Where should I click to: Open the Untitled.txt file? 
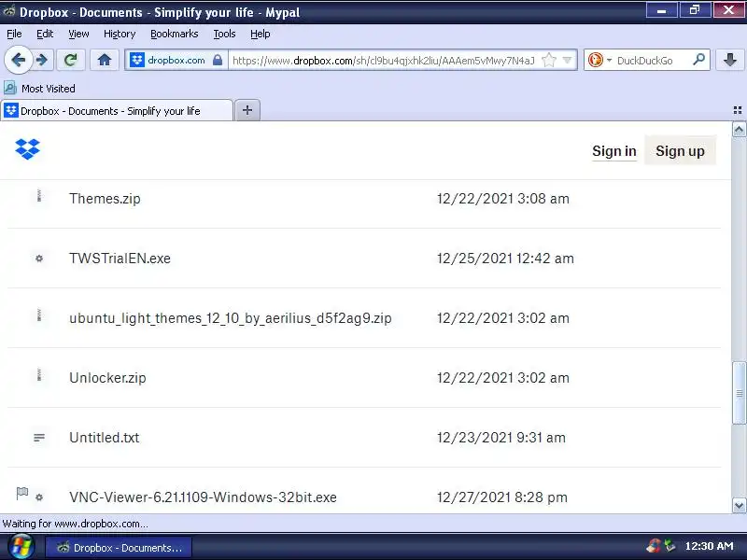(105, 438)
